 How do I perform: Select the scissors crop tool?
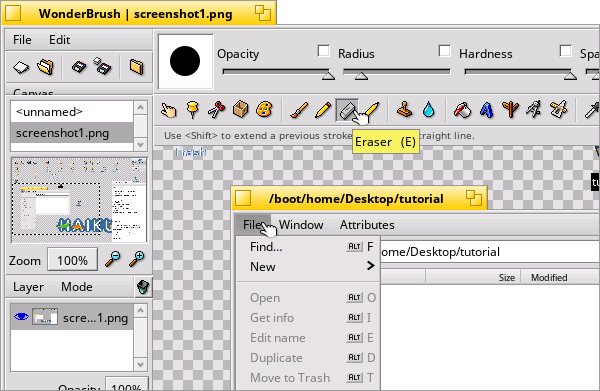coord(216,110)
